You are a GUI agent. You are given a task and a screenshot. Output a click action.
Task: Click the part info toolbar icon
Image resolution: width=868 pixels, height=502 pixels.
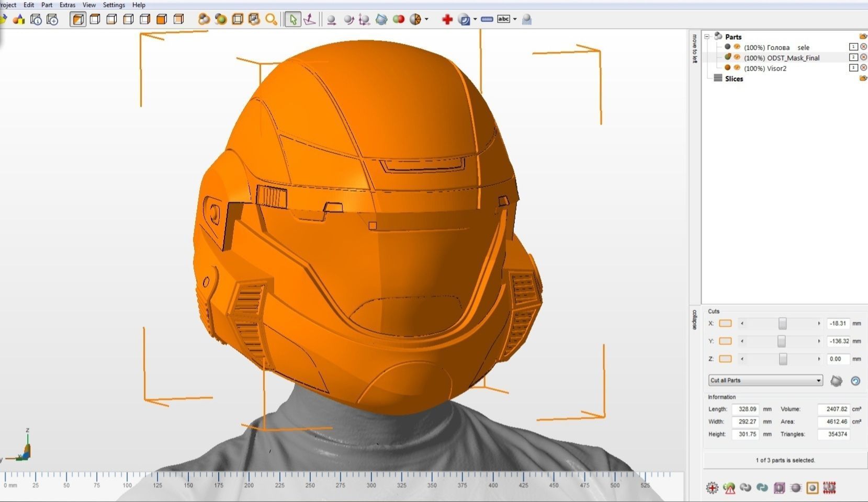point(36,19)
